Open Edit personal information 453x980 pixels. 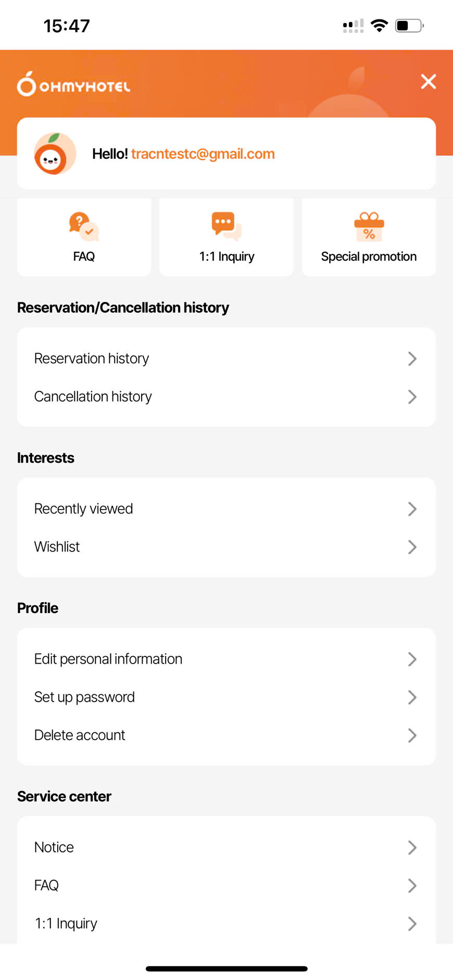tap(108, 659)
